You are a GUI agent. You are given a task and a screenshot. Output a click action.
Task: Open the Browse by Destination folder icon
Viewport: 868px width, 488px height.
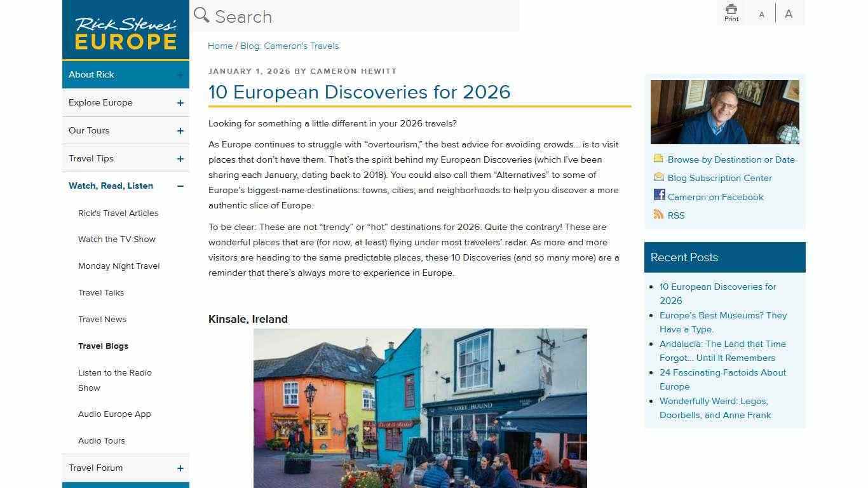[658, 159]
